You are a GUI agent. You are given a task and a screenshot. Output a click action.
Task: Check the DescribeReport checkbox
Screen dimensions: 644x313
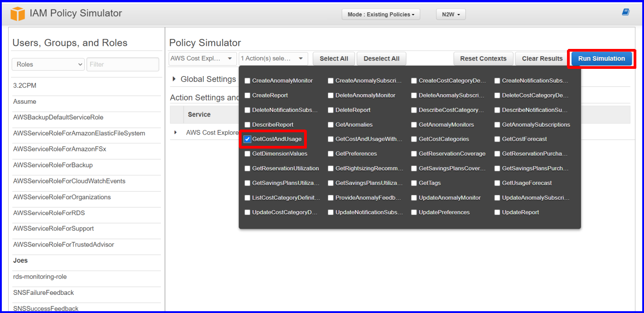click(247, 125)
